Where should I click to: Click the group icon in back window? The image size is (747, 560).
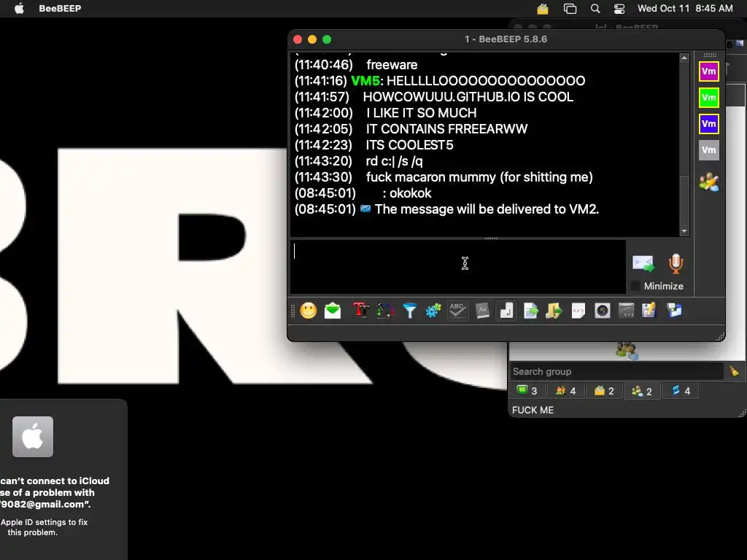pyautogui.click(x=627, y=351)
